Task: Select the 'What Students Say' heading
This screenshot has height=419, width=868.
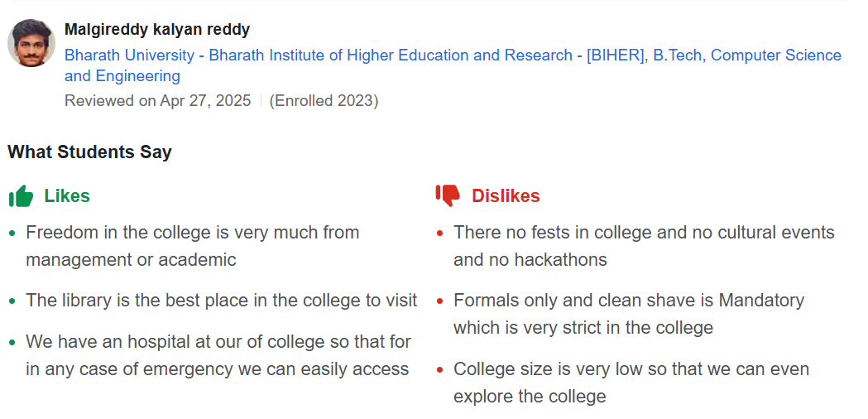Action: pos(89,152)
